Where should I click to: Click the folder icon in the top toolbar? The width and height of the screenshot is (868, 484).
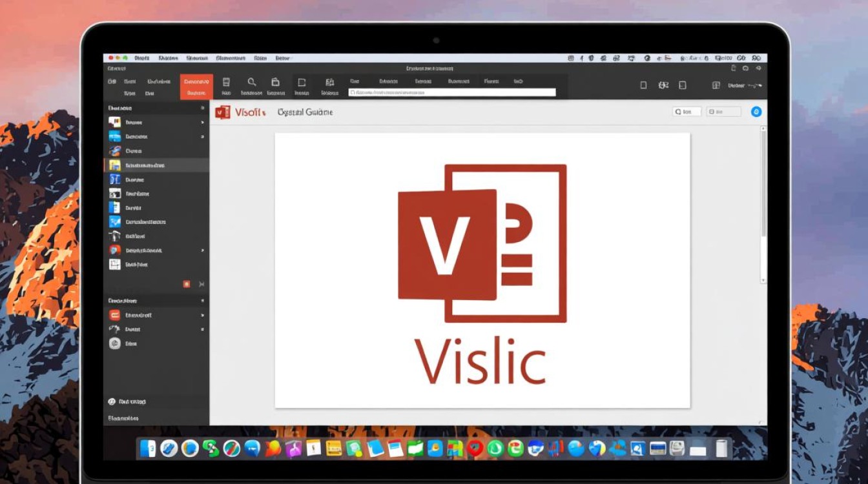pyautogui.click(x=275, y=83)
